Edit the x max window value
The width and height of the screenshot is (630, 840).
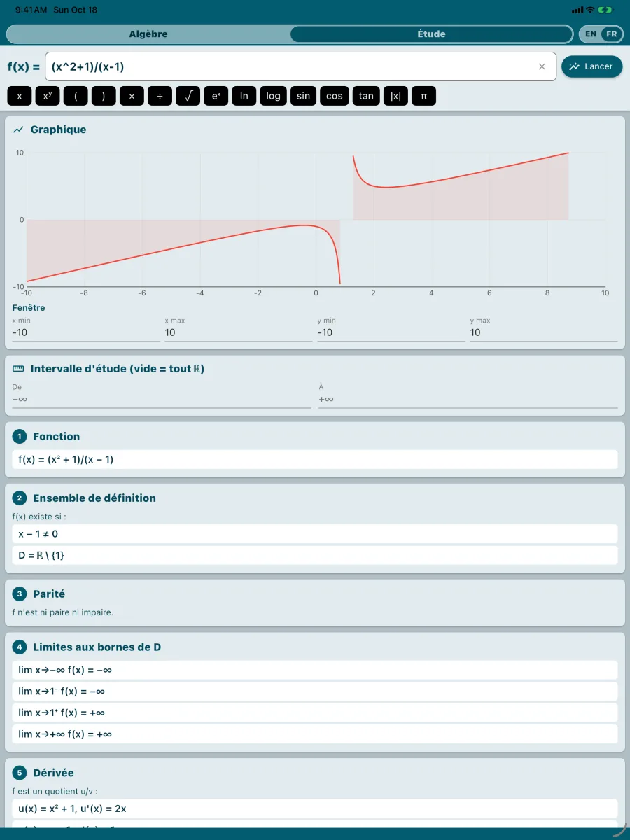click(239, 332)
